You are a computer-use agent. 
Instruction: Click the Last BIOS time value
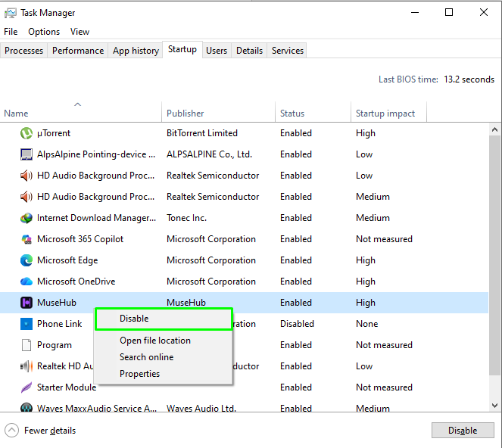(469, 79)
